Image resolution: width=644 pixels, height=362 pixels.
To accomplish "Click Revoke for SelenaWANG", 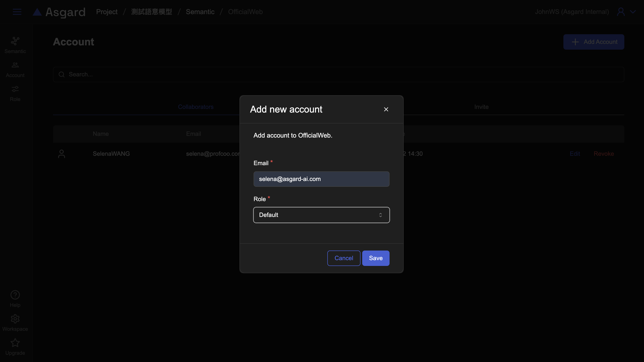I will [604, 154].
